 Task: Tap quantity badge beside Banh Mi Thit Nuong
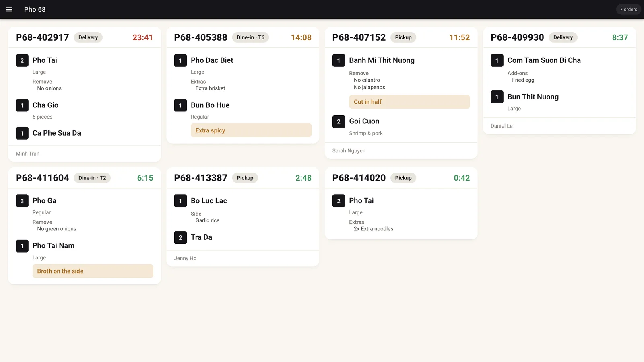click(x=339, y=60)
